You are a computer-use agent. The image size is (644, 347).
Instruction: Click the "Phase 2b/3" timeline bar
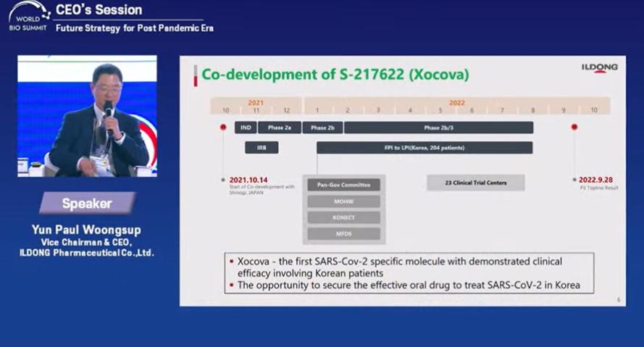click(x=439, y=127)
